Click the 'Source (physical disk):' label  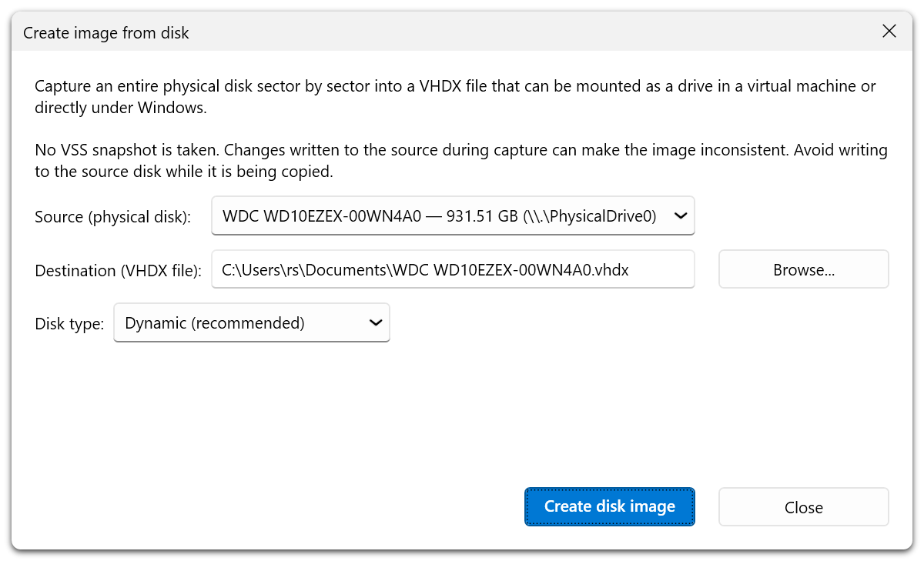pos(113,217)
